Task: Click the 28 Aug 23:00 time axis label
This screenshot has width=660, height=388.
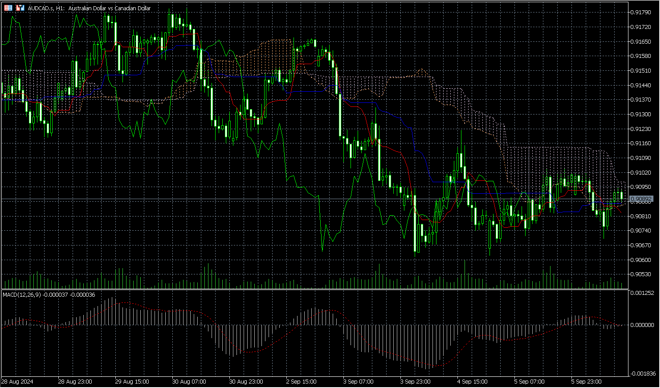Action: pyautogui.click(x=75, y=382)
